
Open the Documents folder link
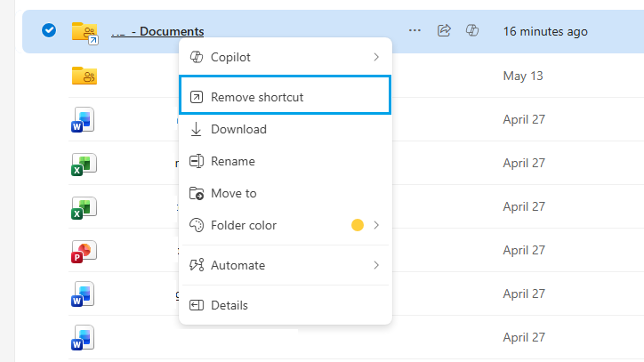click(x=157, y=31)
